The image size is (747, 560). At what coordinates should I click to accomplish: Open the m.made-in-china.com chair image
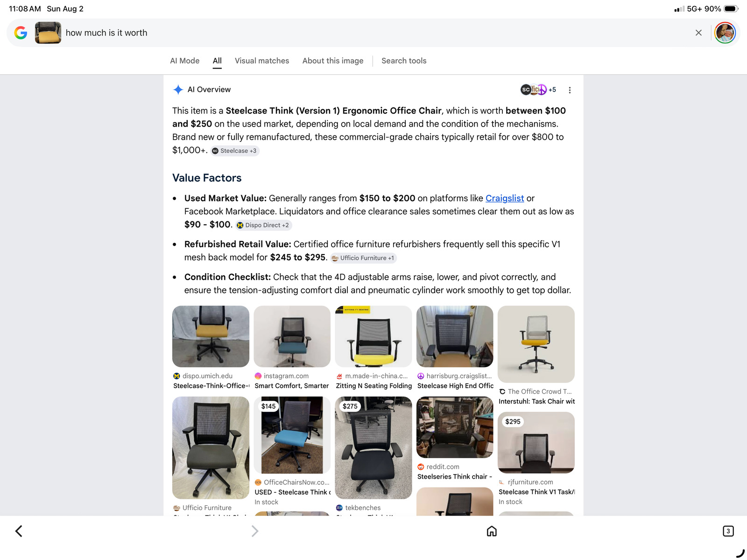tap(373, 336)
